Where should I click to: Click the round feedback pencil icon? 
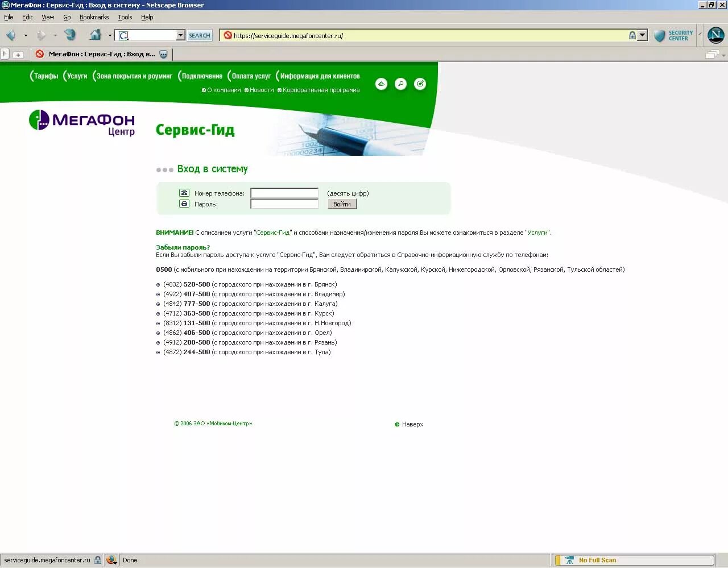420,84
